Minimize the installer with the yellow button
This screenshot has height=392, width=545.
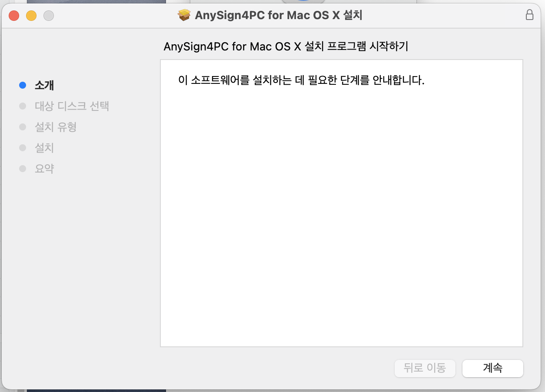coord(31,16)
